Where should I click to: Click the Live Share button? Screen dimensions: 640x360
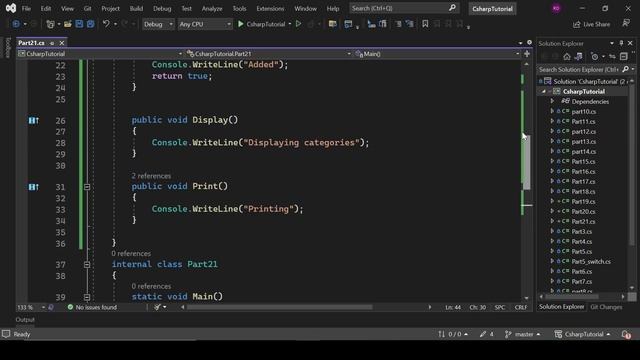click(591, 24)
